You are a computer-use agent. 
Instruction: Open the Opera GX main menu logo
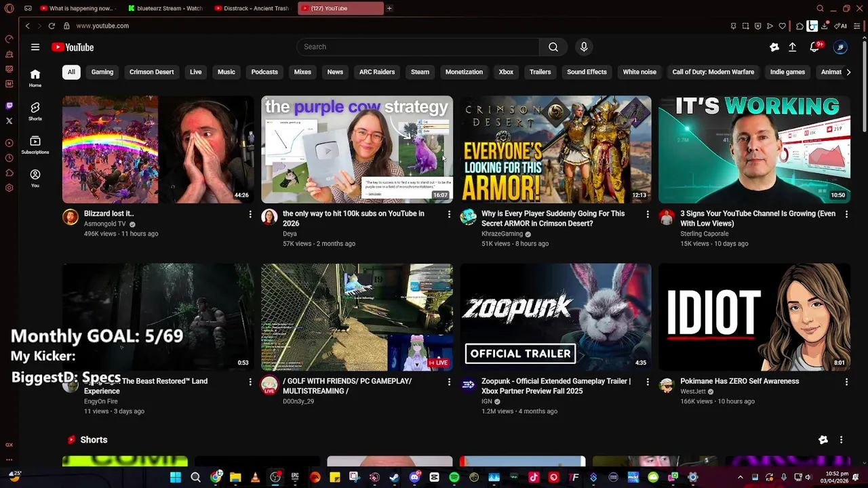[x=9, y=8]
